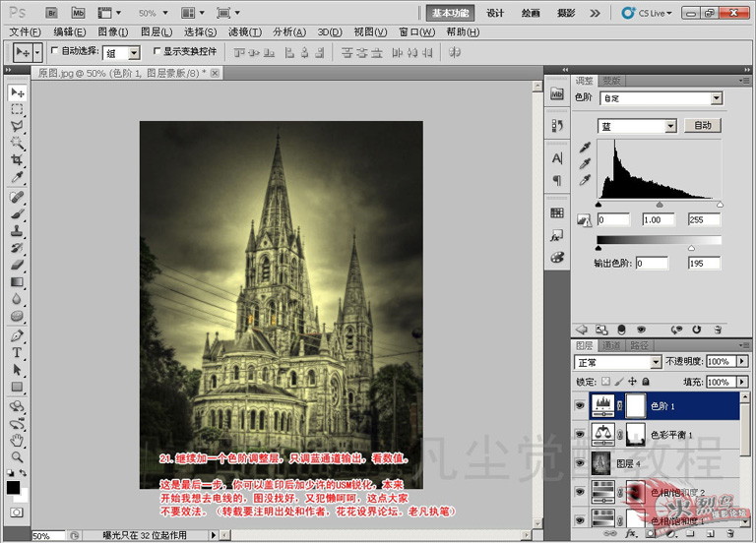
Task: Expand more workspaces chevron
Action: 595,13
